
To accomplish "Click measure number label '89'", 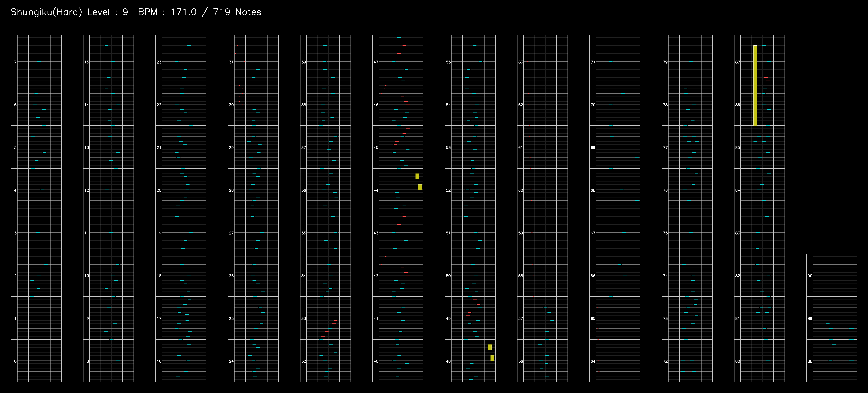I will [x=810, y=319].
